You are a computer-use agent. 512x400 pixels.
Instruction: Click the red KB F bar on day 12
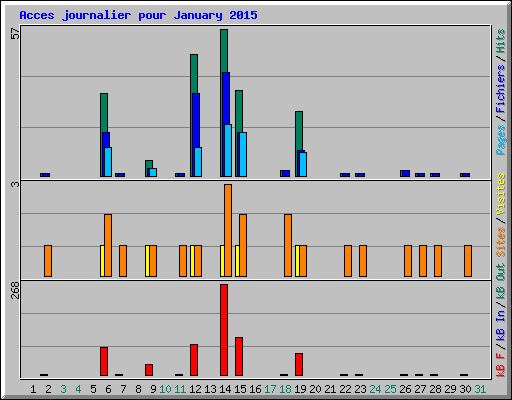pyautogui.click(x=194, y=360)
